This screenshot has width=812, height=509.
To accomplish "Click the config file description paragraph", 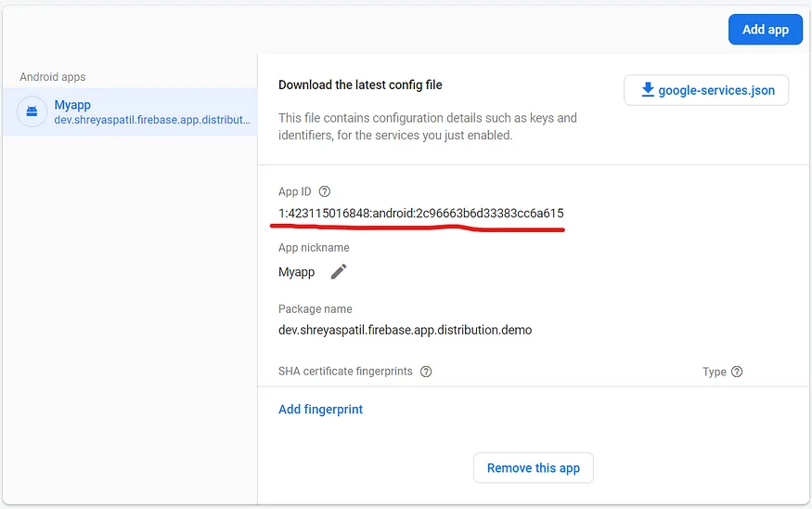I will [x=428, y=126].
